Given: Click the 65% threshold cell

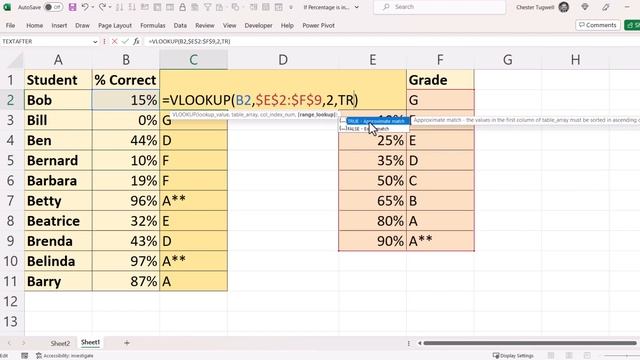Looking at the screenshot, I should click(372, 201).
